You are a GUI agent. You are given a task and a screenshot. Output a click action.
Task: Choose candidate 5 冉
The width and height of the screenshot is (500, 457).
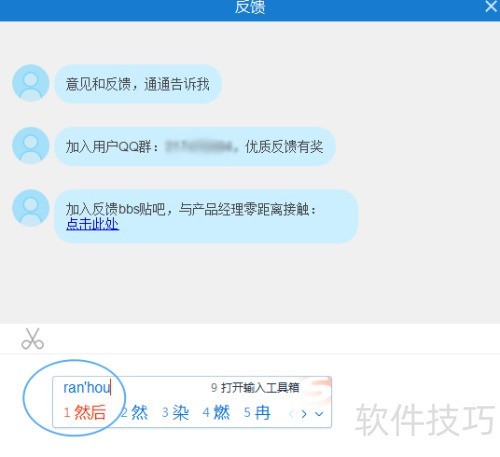coord(257,413)
